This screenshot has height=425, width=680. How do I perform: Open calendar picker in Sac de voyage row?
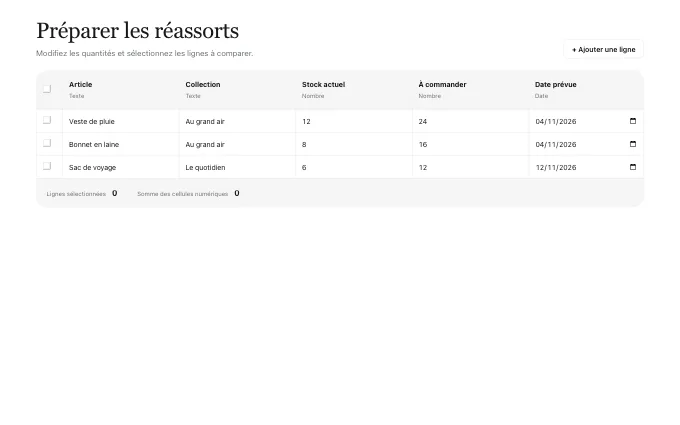633,167
